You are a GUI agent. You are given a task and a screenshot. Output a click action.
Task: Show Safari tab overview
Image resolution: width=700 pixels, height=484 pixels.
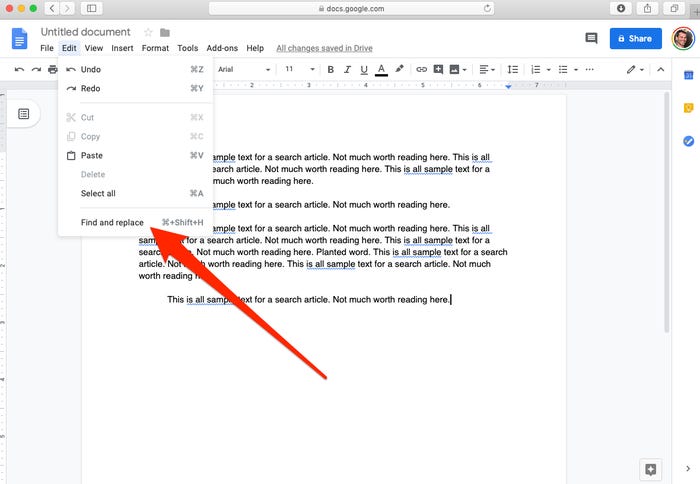tap(674, 8)
